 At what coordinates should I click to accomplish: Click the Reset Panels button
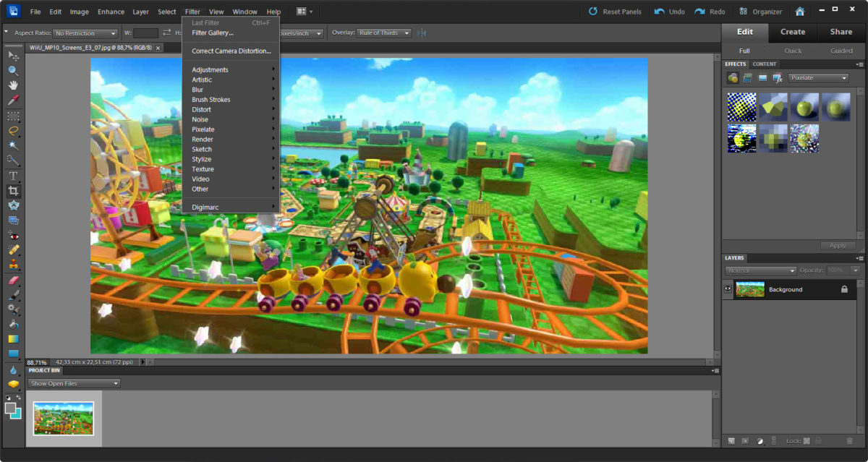point(614,12)
